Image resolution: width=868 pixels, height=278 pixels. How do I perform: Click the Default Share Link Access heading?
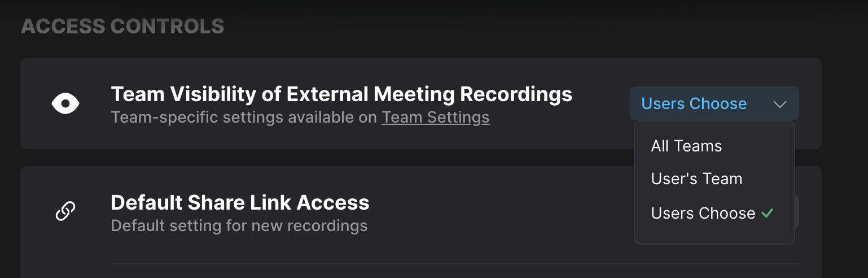(240, 202)
